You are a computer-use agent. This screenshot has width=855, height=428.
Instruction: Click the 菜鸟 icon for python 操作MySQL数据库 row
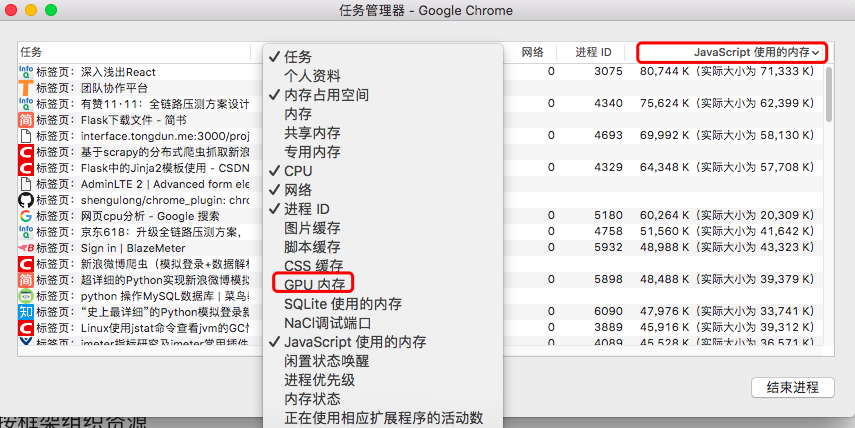pos(26,296)
